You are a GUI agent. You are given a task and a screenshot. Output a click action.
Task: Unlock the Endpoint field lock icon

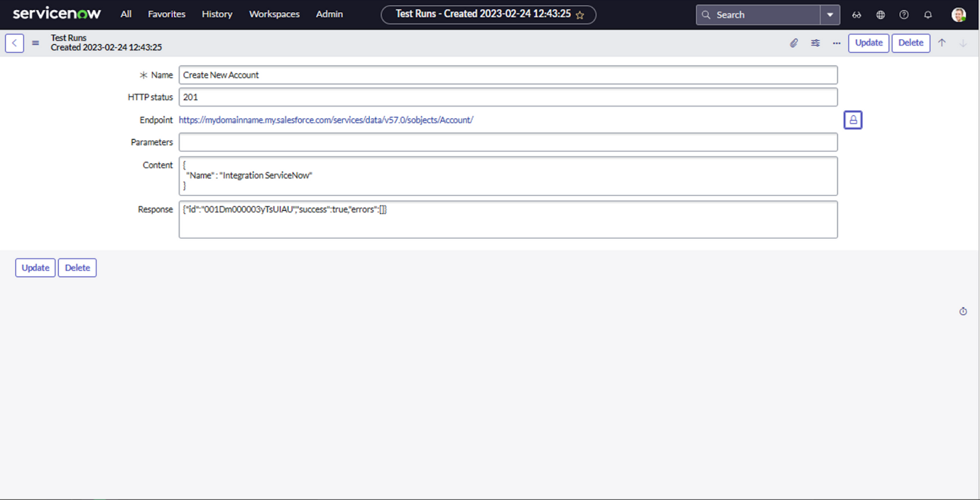tap(853, 120)
